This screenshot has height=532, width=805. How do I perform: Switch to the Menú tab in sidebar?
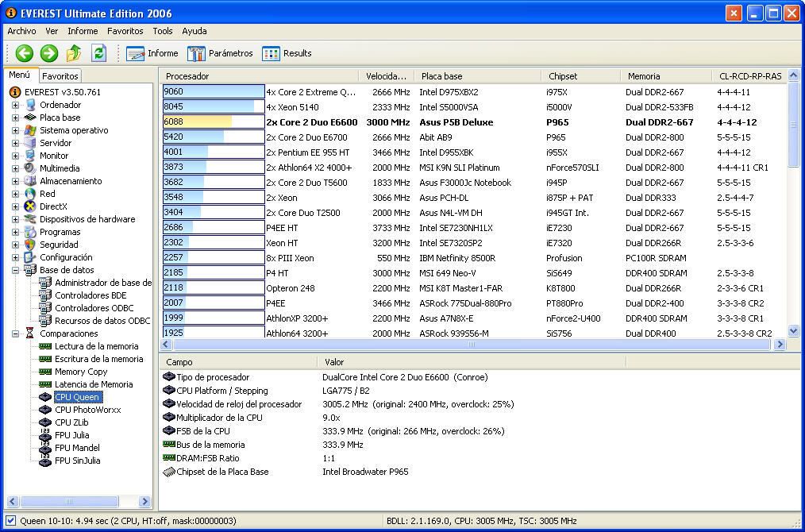20,75
